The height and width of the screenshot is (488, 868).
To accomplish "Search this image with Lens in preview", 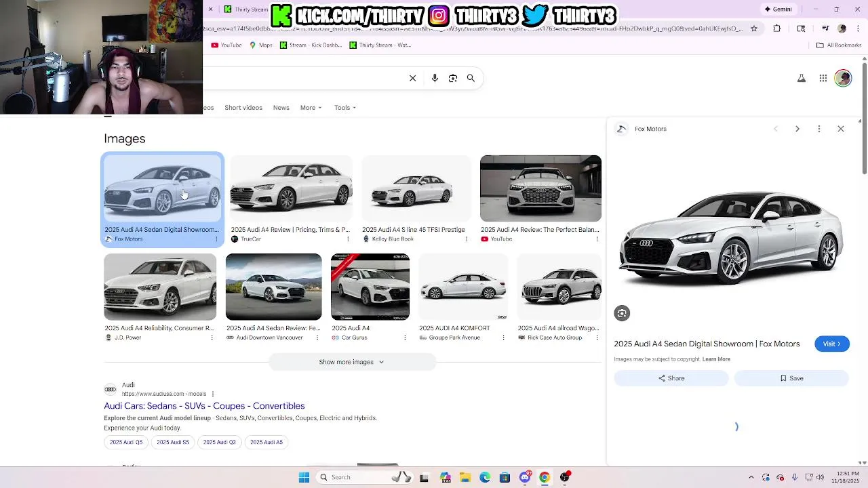I will tap(622, 313).
